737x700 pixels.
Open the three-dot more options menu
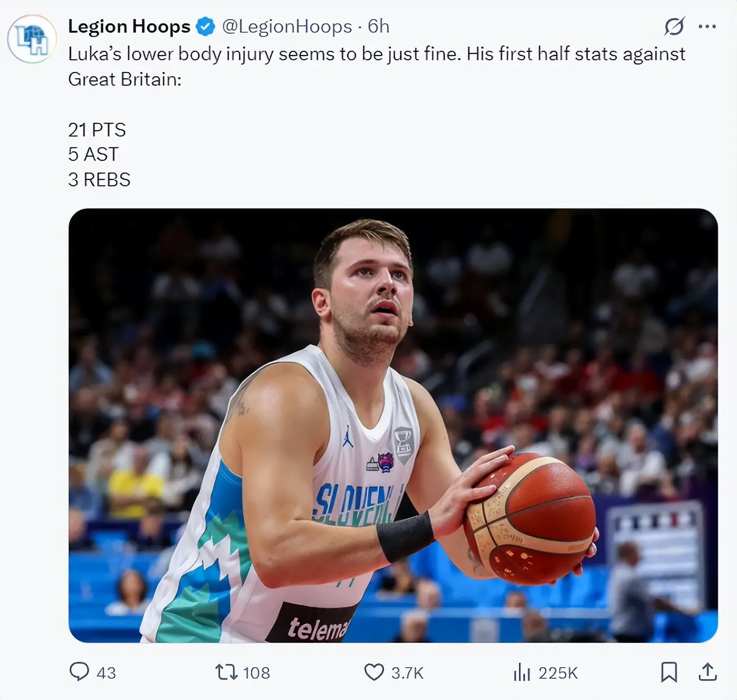(x=707, y=26)
